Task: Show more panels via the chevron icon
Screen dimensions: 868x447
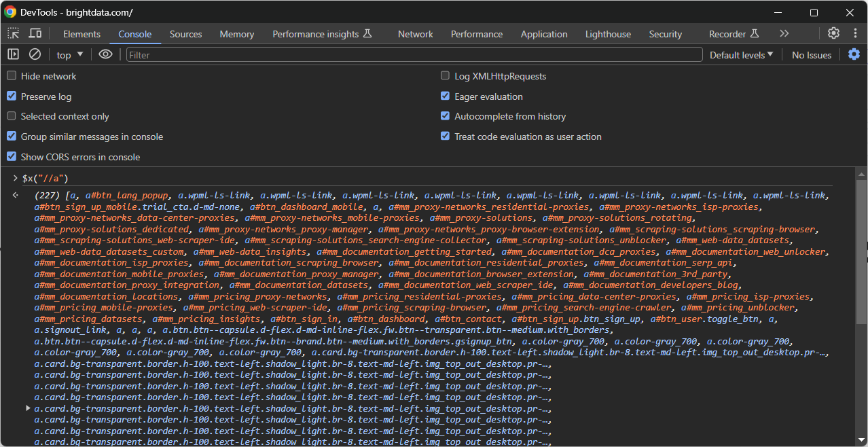Action: pyautogui.click(x=784, y=33)
